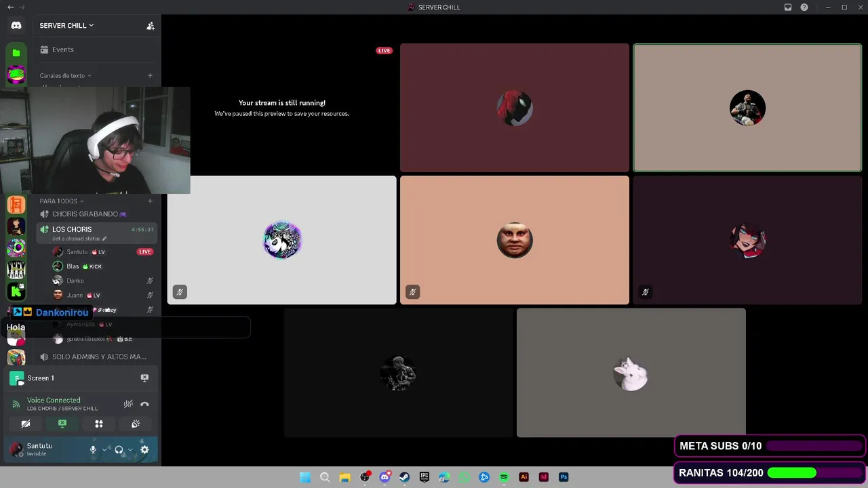Open Discord help icon in title bar
The image size is (868, 488).
coord(804,7)
